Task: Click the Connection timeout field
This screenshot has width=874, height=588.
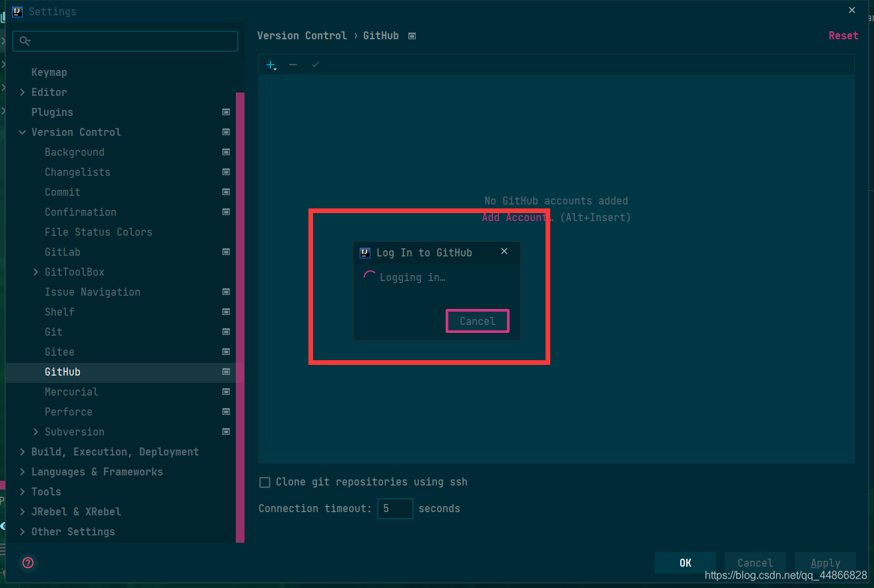Action: click(x=395, y=509)
